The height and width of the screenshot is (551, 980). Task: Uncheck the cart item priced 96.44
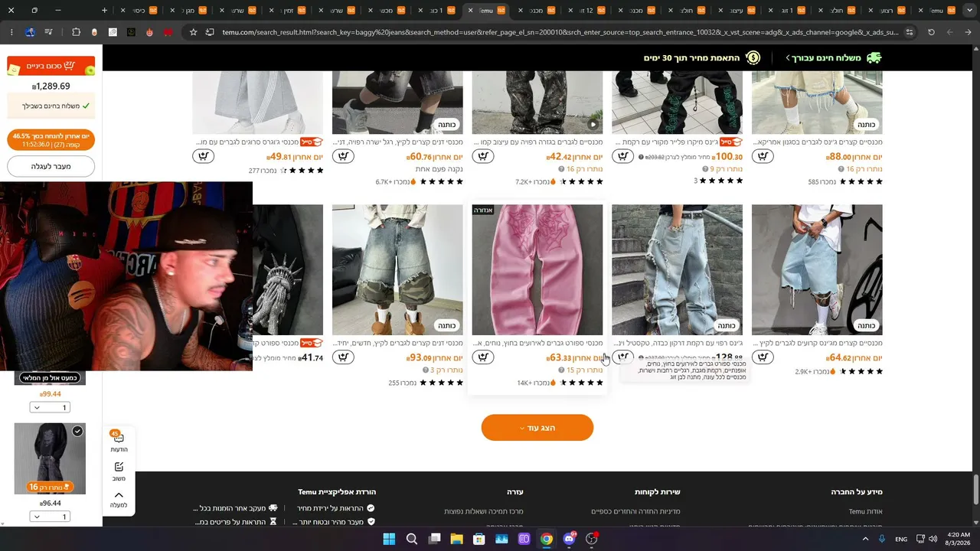pyautogui.click(x=77, y=432)
